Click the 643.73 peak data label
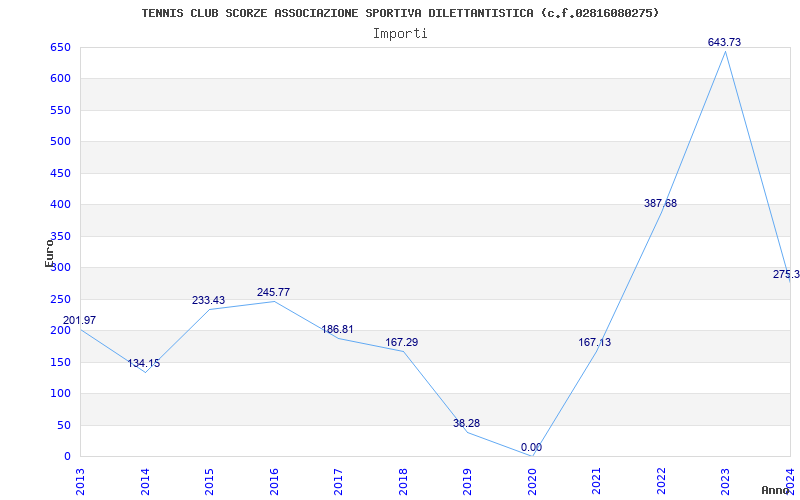Image resolution: width=800 pixels, height=500 pixels. (x=724, y=42)
